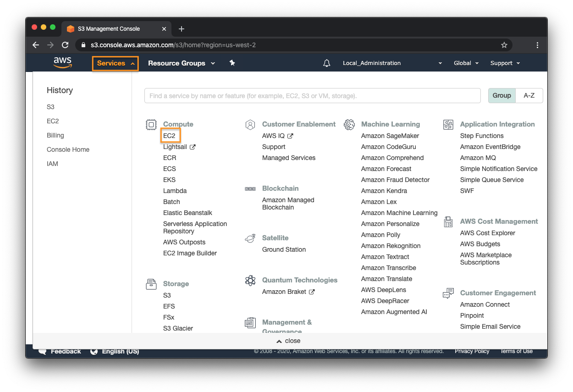The width and height of the screenshot is (573, 392).
Task: Click the Quantum Technologies atom icon
Action: (x=250, y=280)
